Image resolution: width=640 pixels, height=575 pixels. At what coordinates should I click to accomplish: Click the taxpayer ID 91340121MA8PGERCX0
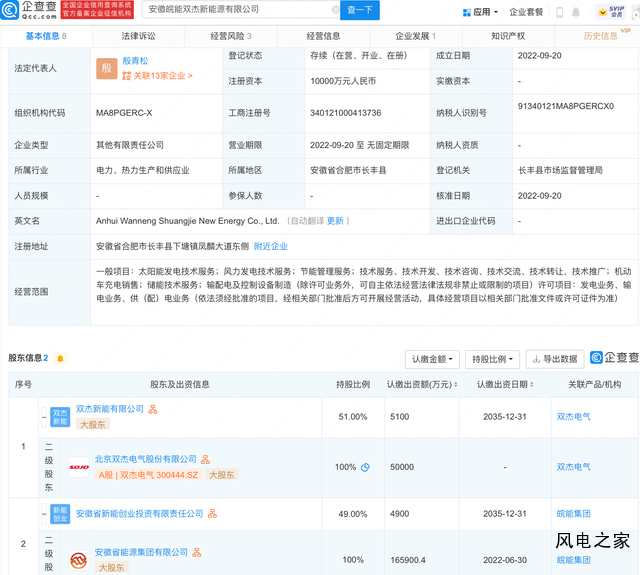566,106
